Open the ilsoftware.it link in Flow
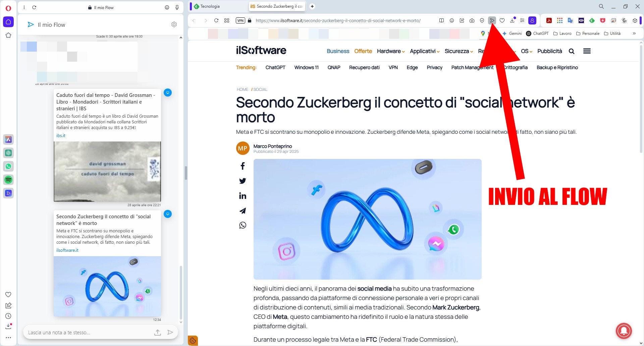The width and height of the screenshot is (644, 346). 67,250
